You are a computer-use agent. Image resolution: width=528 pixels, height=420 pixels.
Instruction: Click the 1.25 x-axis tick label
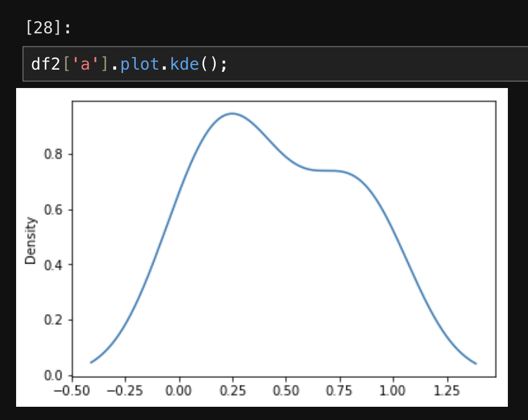pyautogui.click(x=446, y=391)
